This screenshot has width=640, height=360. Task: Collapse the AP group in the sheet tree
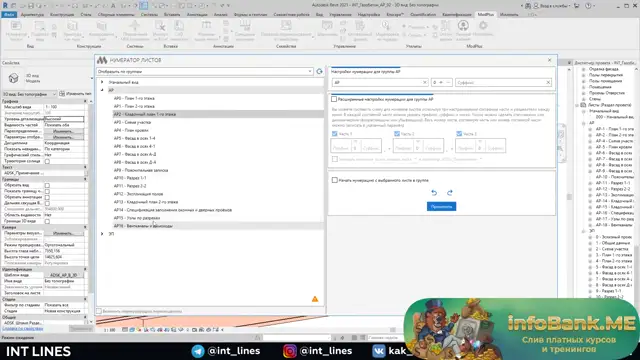click(102, 90)
